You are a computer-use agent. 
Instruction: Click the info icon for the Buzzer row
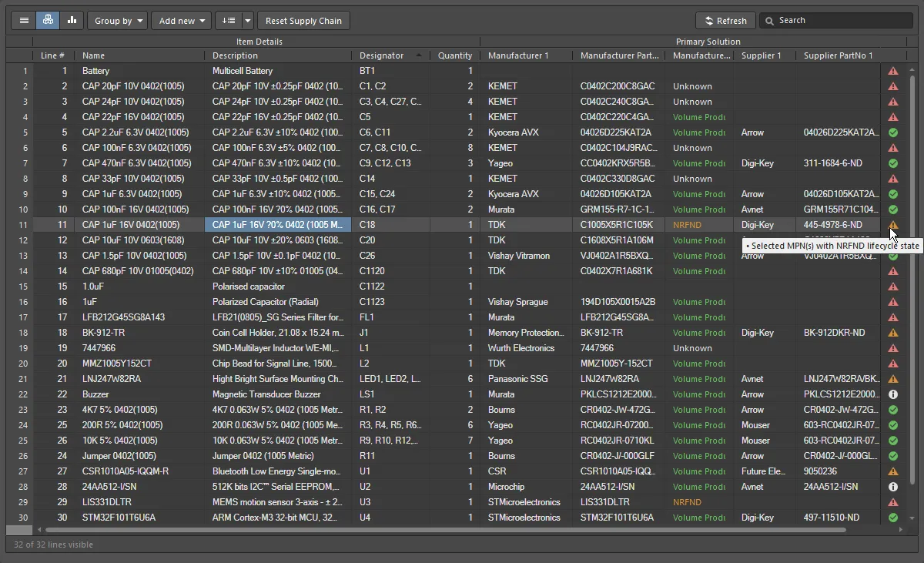(893, 394)
